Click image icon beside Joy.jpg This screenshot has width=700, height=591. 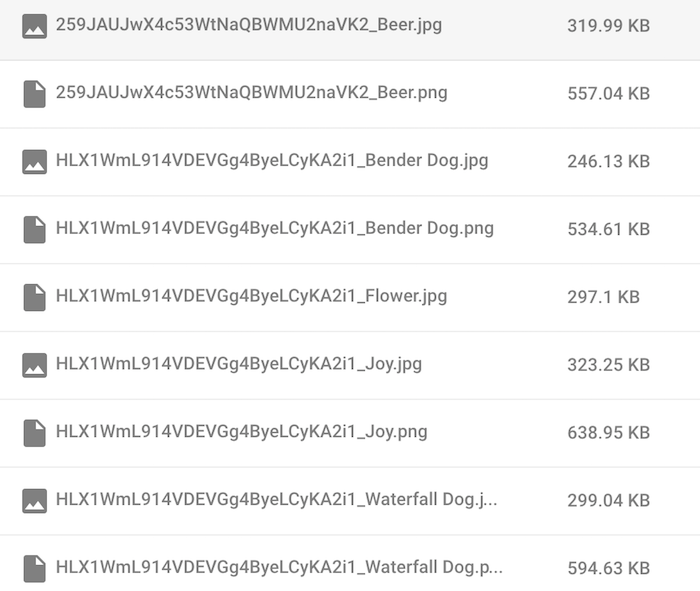click(34, 365)
